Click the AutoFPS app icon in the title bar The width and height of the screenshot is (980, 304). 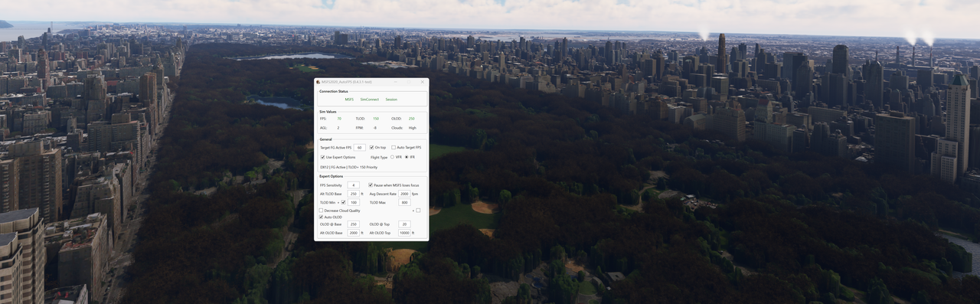pyautogui.click(x=318, y=82)
